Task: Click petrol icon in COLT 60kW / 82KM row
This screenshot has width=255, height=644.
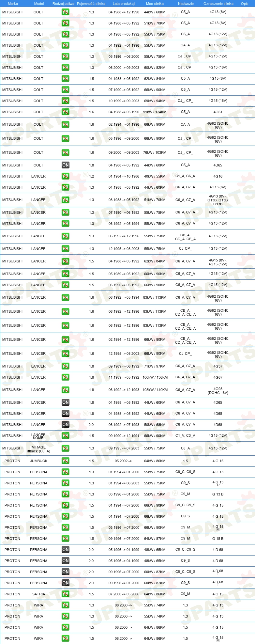Action: (x=66, y=68)
